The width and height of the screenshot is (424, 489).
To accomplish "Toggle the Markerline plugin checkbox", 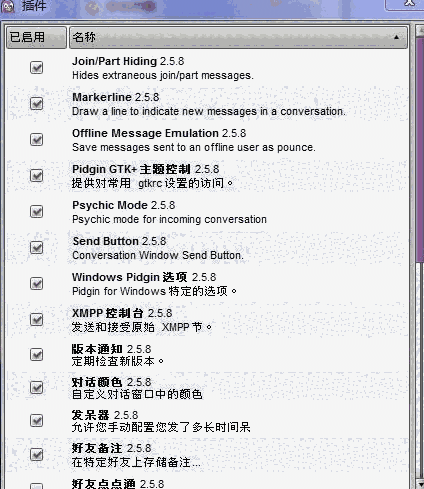I will [36, 104].
